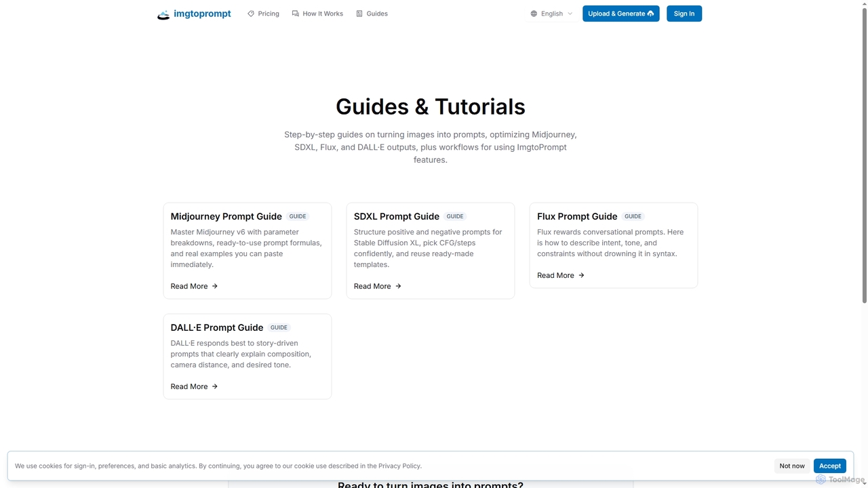This screenshot has height=488, width=868.
Task: Click the How It Works chat icon
Action: click(x=296, y=14)
